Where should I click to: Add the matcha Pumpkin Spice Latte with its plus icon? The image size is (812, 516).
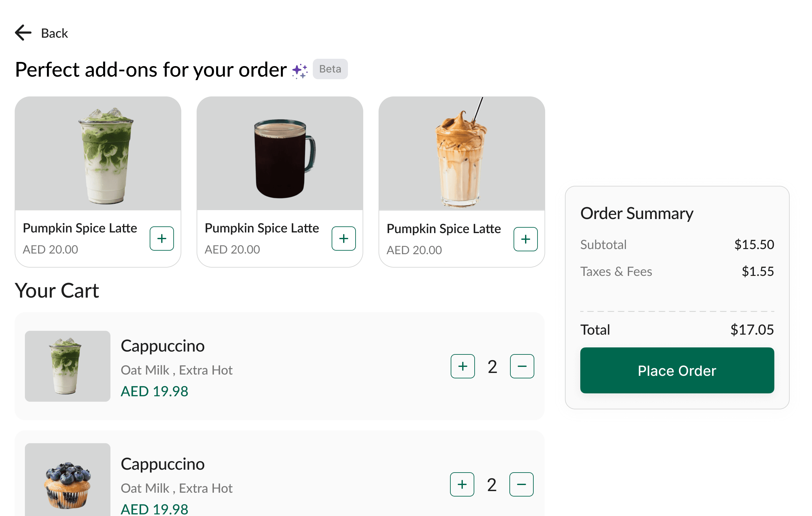(x=162, y=239)
